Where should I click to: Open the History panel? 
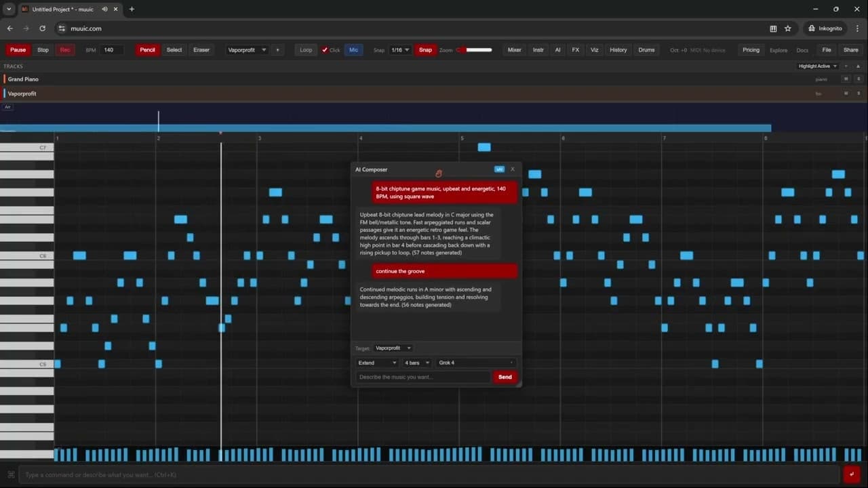618,49
